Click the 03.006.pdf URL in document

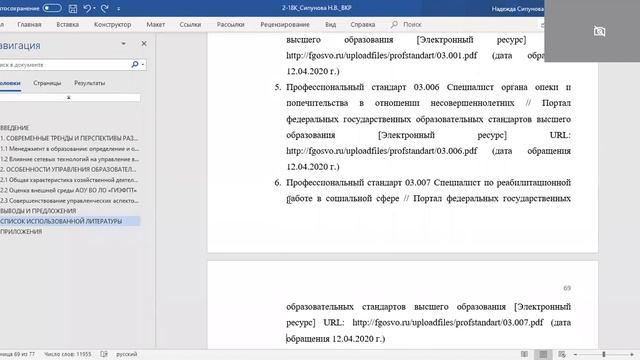(x=381, y=151)
